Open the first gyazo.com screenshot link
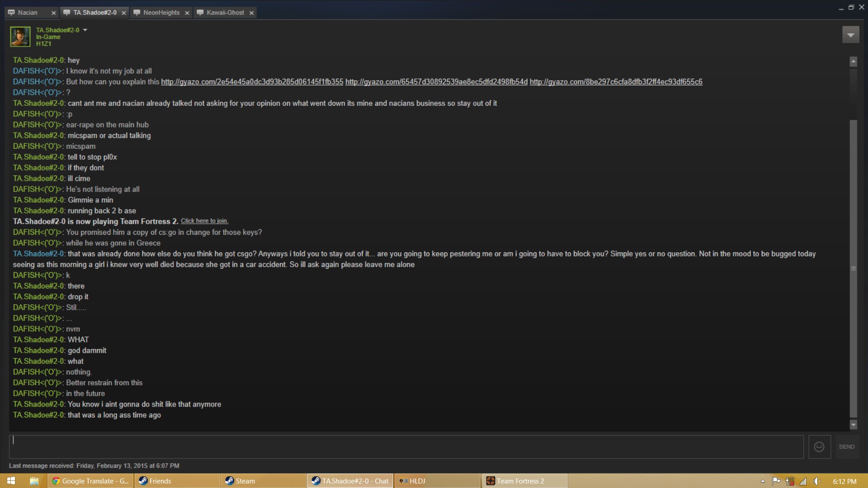 (x=252, y=82)
